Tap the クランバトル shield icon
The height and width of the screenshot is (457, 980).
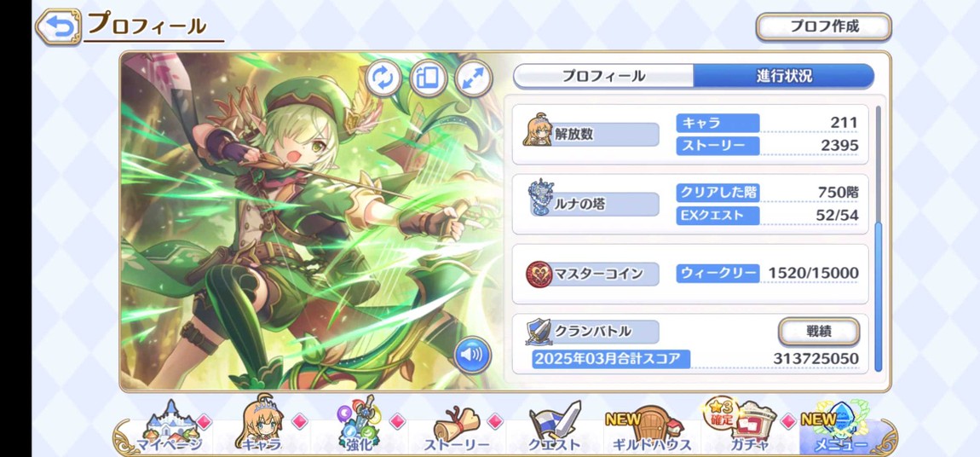538,332
